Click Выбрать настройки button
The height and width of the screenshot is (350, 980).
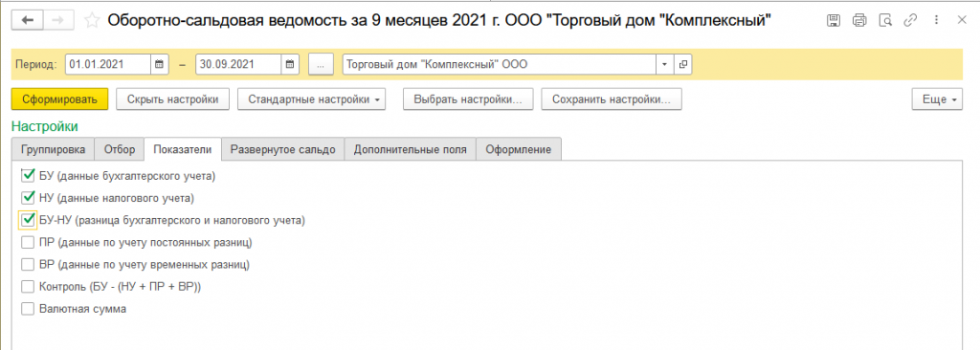(468, 99)
